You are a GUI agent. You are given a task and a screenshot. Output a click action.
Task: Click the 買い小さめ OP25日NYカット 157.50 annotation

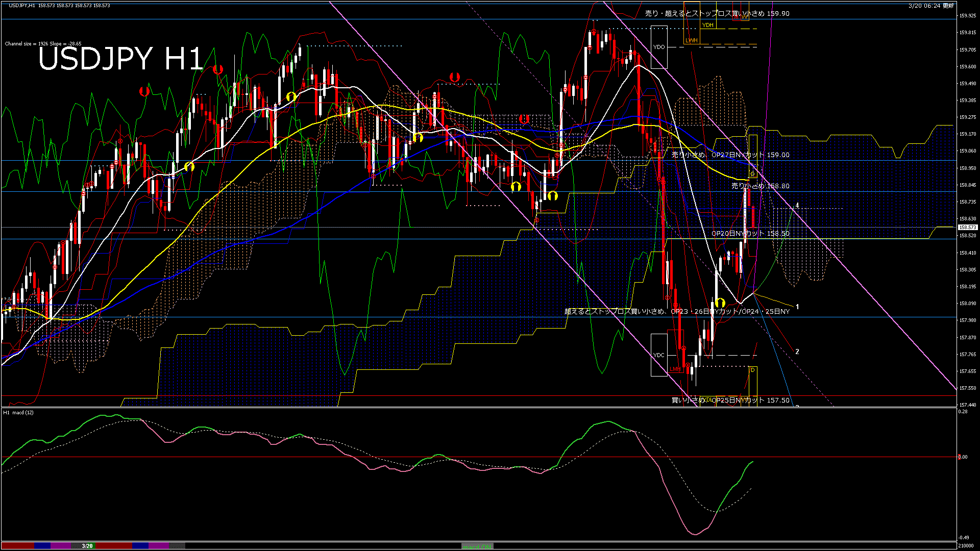pyautogui.click(x=731, y=400)
